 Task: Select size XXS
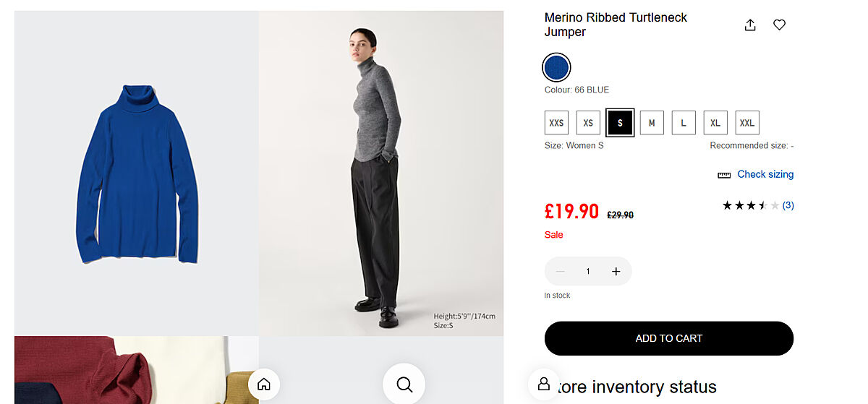coord(556,123)
